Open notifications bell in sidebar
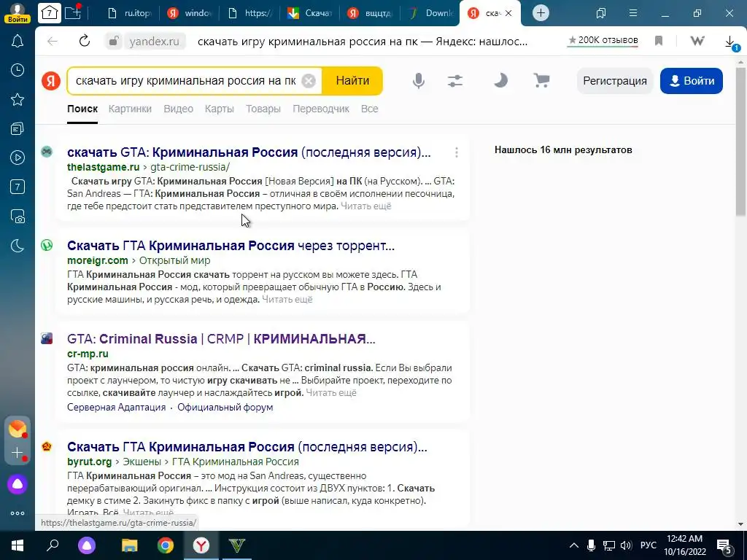The image size is (747, 560). pos(18,41)
